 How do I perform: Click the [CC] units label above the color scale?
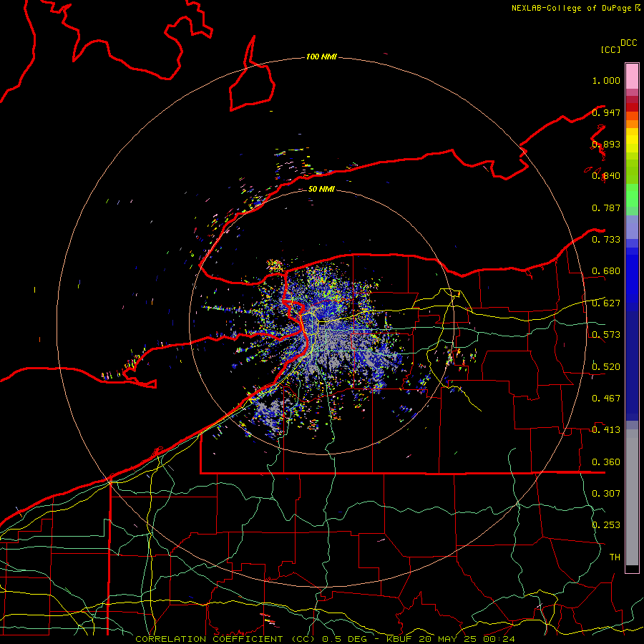click(610, 49)
